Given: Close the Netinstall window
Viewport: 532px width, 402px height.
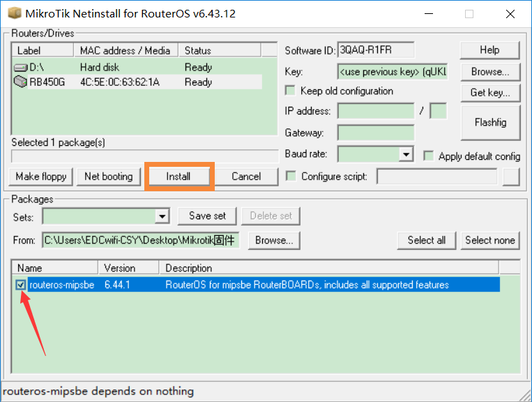Looking at the screenshot, I should point(510,14).
